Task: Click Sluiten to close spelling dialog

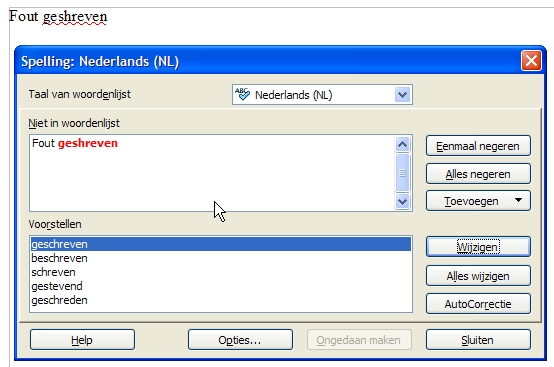Action: 478,340
